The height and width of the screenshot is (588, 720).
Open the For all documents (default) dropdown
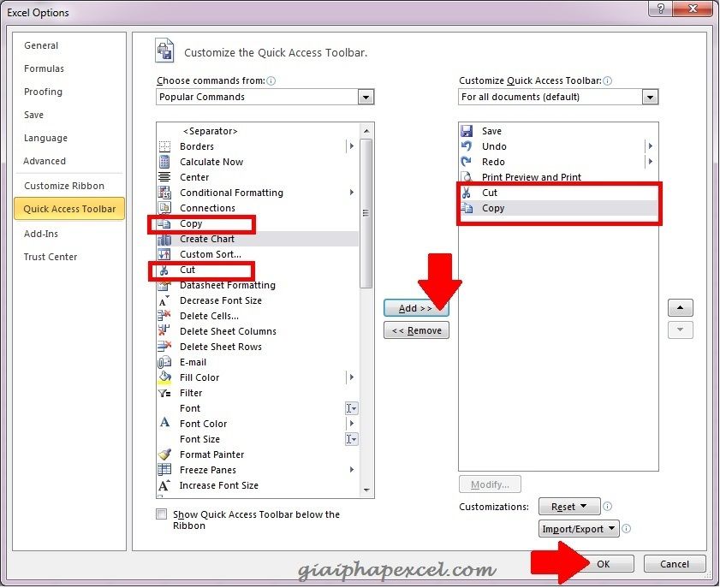649,97
